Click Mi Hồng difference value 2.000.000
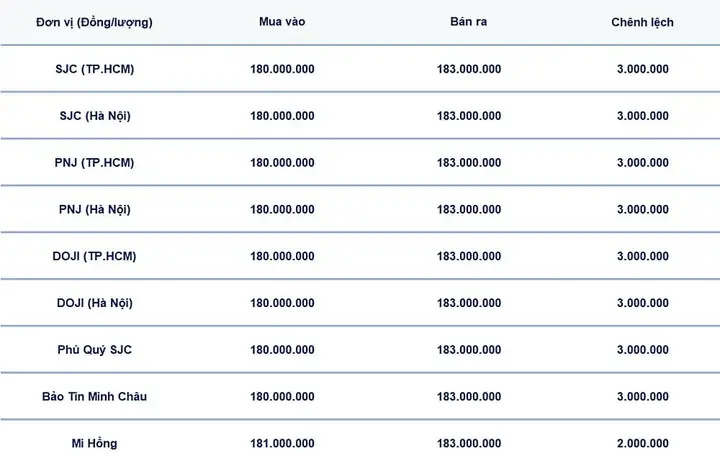Screen dimensions: 720x463 click(643, 443)
